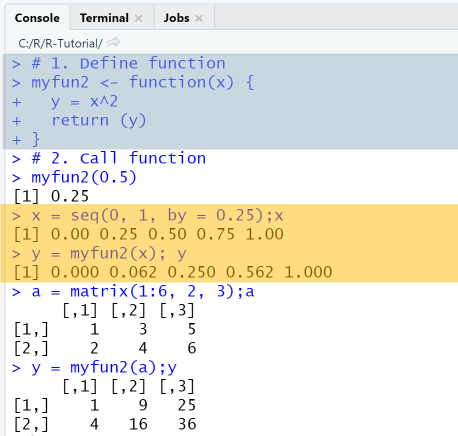Click the view working directory arrow icon

[114, 43]
